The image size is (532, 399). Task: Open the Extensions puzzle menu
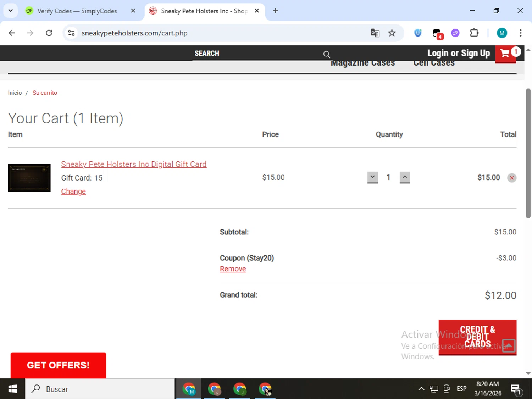tap(474, 33)
